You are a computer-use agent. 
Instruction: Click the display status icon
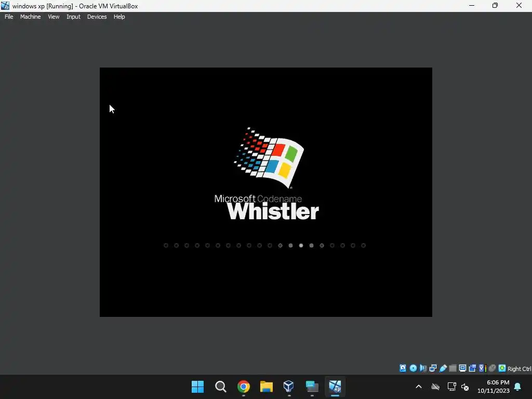click(x=462, y=368)
